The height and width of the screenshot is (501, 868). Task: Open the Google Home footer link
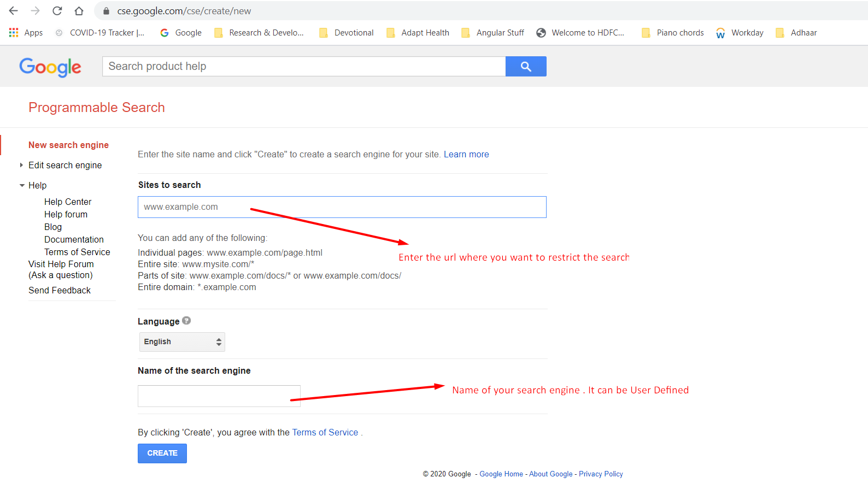pyautogui.click(x=501, y=474)
